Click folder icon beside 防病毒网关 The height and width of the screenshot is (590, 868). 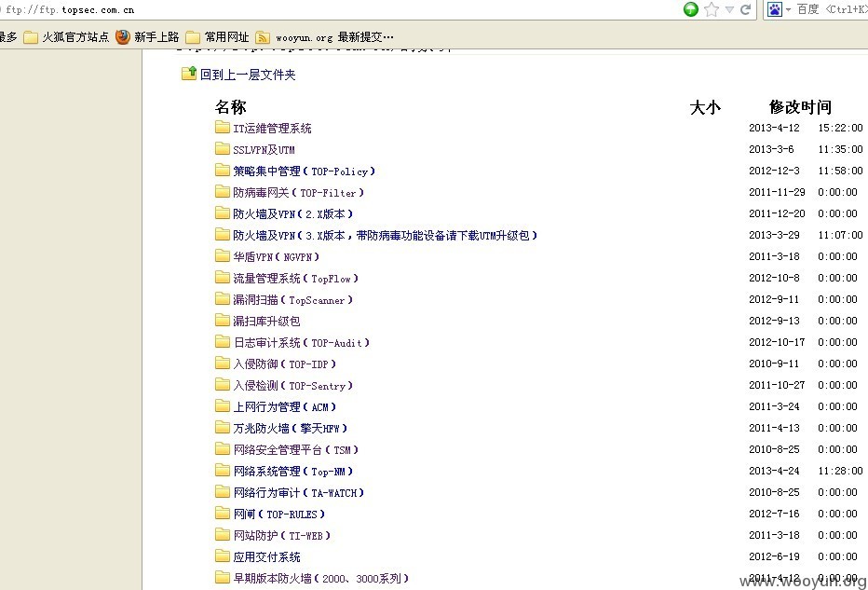pyautogui.click(x=223, y=192)
